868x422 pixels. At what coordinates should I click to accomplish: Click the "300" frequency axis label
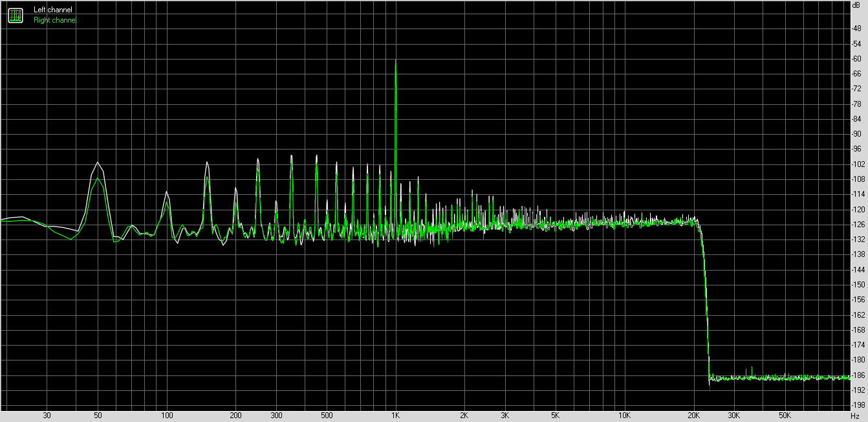click(x=276, y=415)
